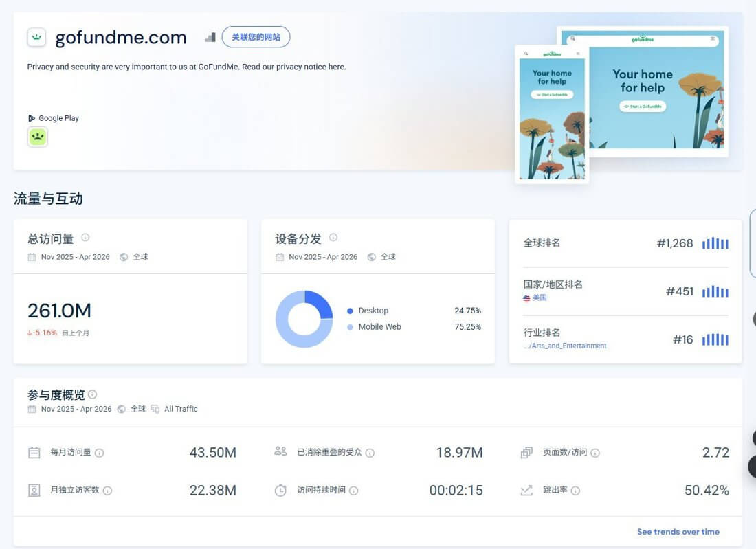Click calendar icon in 设备分发 card
The image size is (756, 549).
pyautogui.click(x=280, y=257)
